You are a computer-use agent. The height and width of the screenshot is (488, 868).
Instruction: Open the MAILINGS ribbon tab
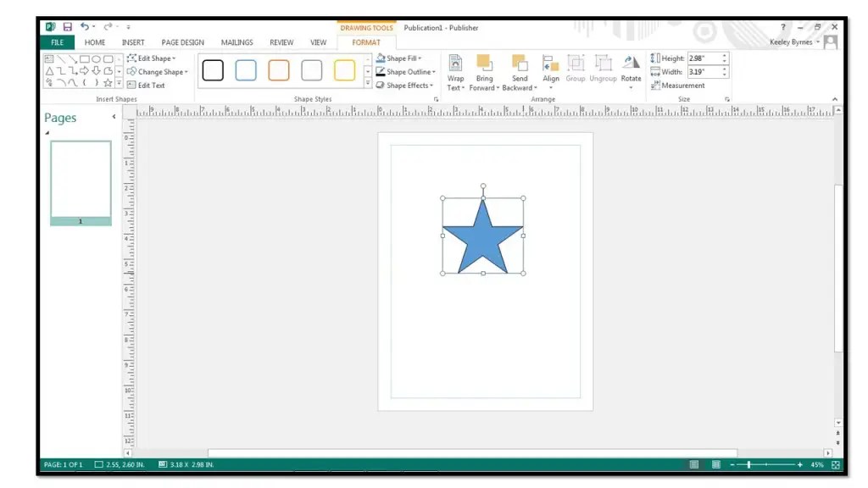[x=236, y=42]
